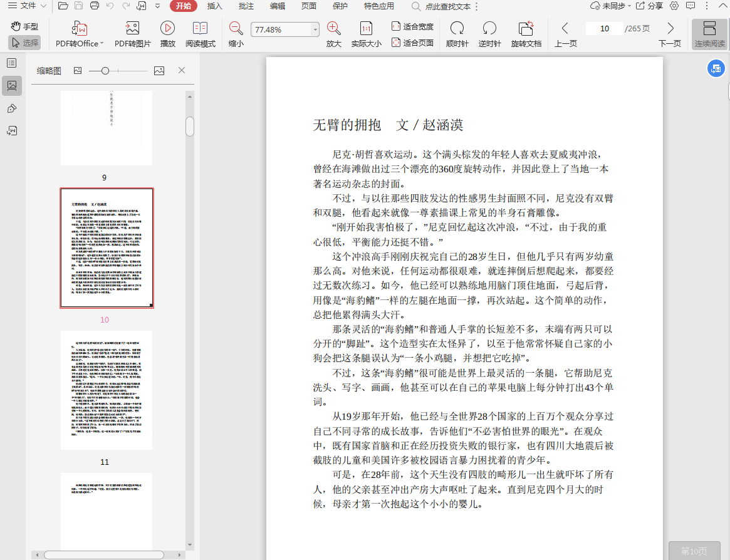Open the PDF转Office converter dropdown
Screen dimensions: 730x560
[79, 34]
